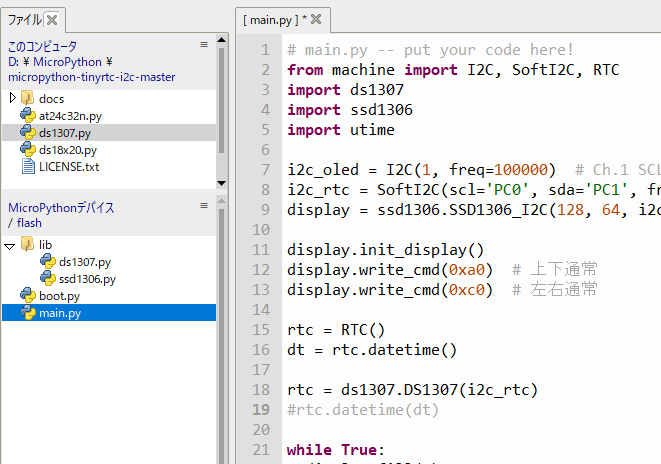Click the docs folder icon
This screenshot has width=661, height=464.
(27, 98)
